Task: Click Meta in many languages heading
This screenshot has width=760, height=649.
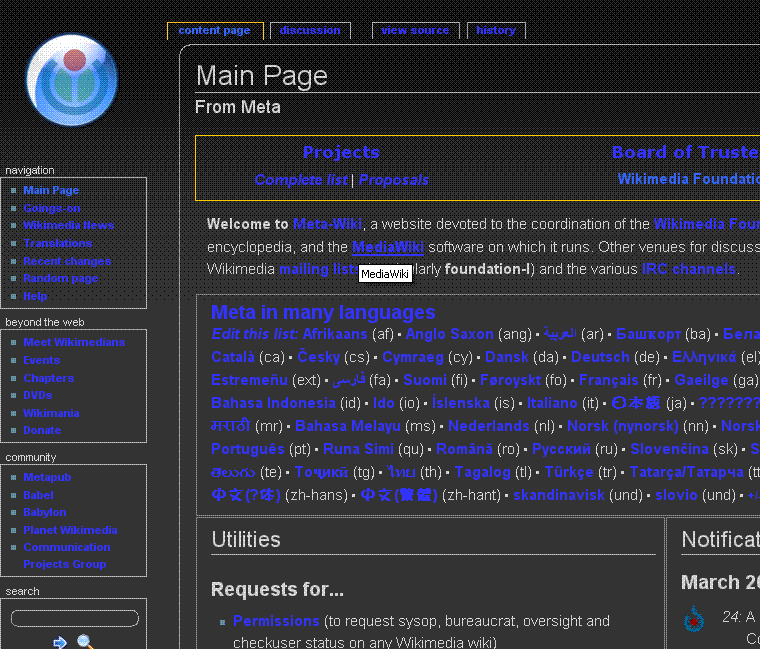Action: click(323, 312)
